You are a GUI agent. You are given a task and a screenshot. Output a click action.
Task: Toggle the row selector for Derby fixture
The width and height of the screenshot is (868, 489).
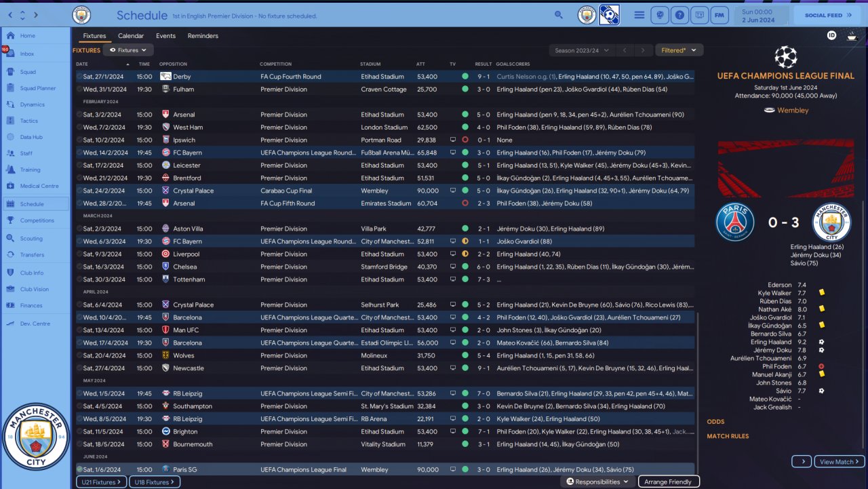tap(79, 77)
